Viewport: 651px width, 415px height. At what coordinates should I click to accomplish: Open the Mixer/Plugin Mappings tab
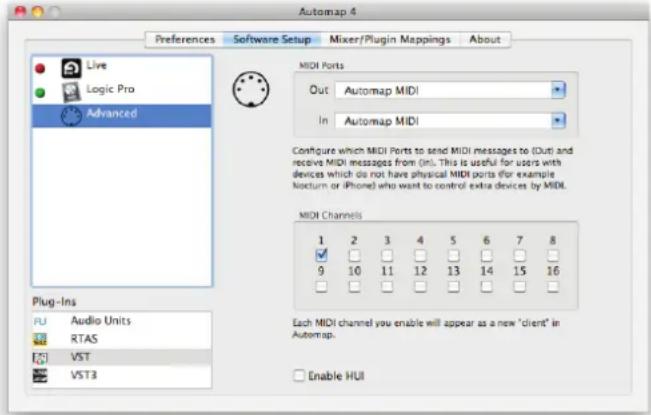click(x=390, y=39)
